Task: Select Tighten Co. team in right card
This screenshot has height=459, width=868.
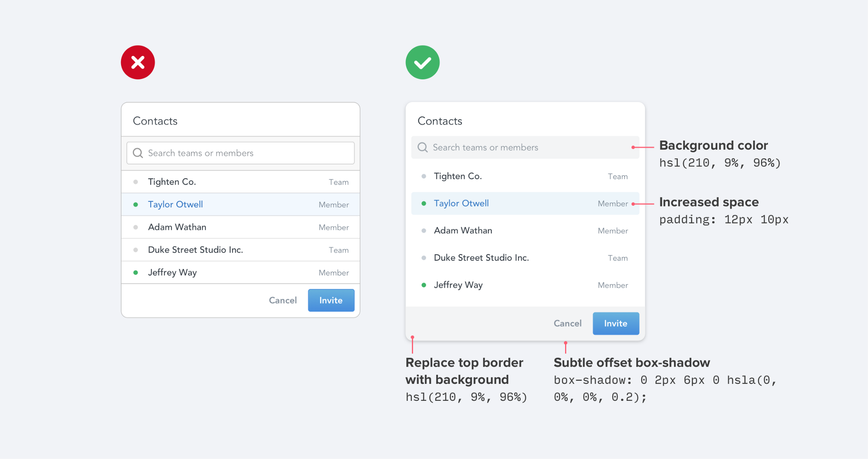Action: (x=525, y=176)
